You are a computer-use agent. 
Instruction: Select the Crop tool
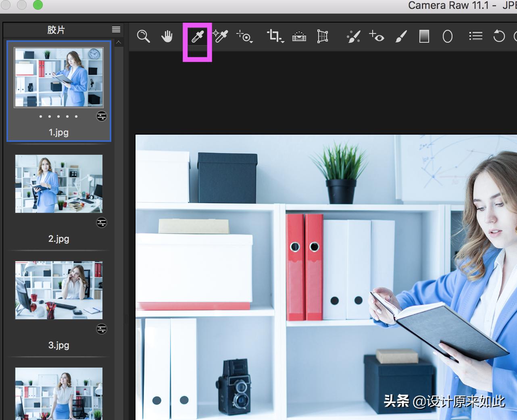[275, 36]
